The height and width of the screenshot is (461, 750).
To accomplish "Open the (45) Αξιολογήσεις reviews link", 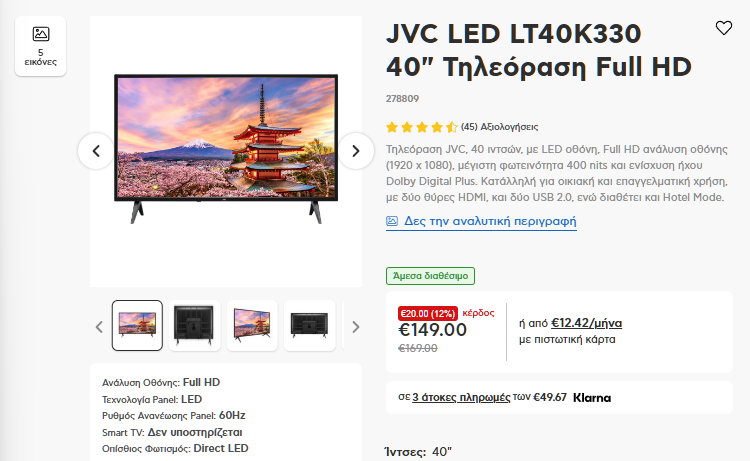I will coord(499,127).
